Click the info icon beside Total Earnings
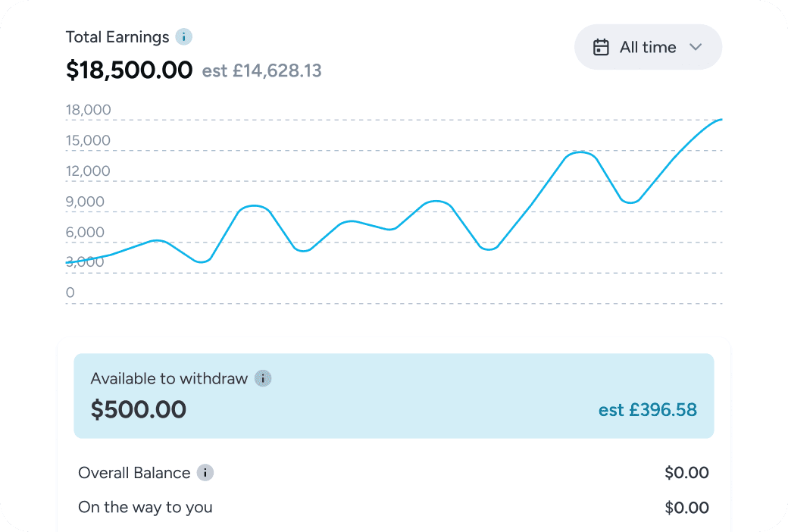The width and height of the screenshot is (788, 532). (183, 36)
